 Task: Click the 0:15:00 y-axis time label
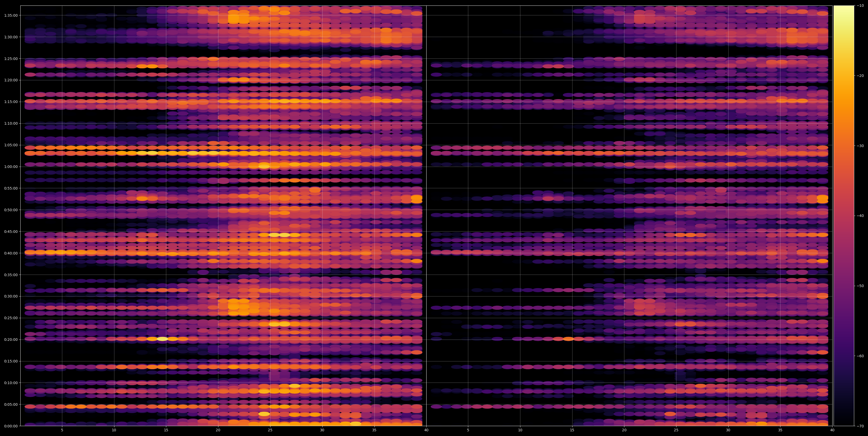point(11,361)
